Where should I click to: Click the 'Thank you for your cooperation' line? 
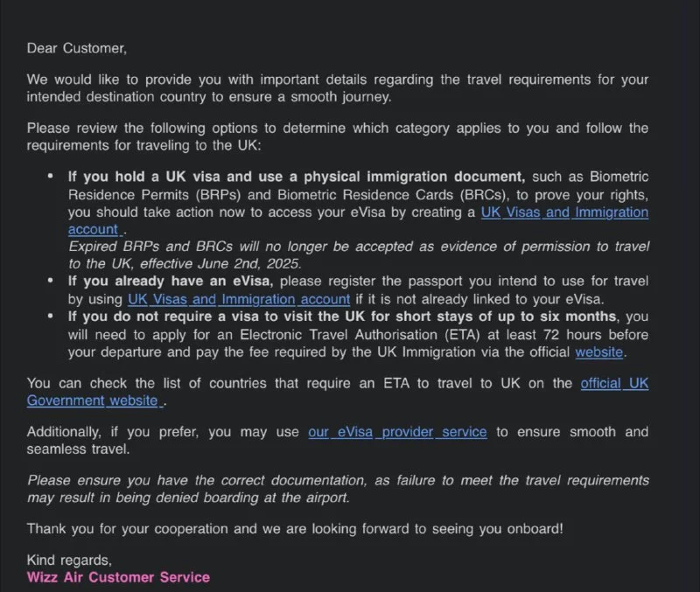click(x=295, y=528)
